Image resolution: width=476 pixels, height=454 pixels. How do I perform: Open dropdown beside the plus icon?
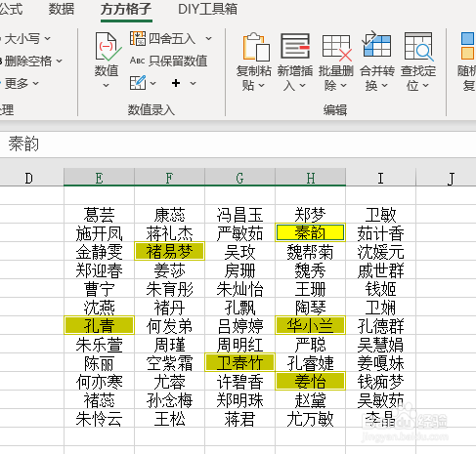pyautogui.click(x=193, y=83)
